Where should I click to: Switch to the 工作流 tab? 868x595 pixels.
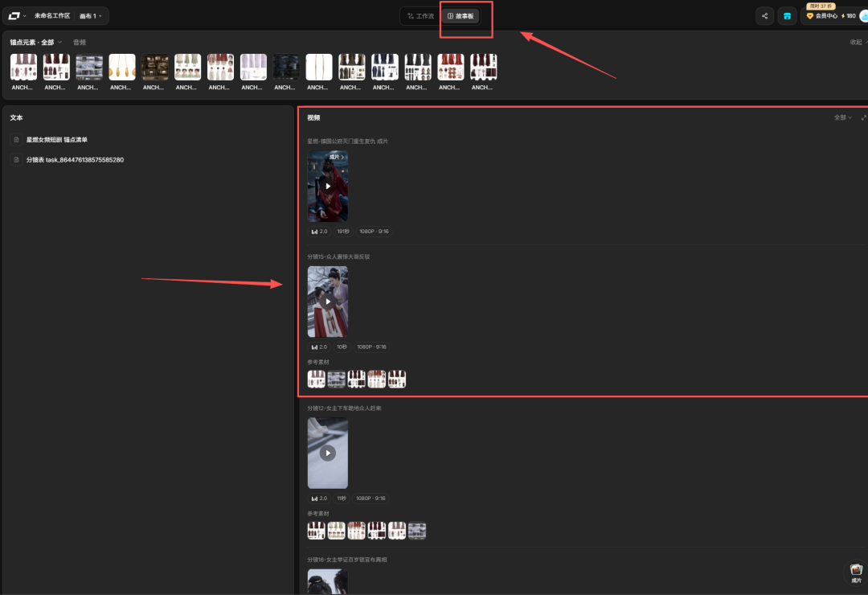[420, 16]
